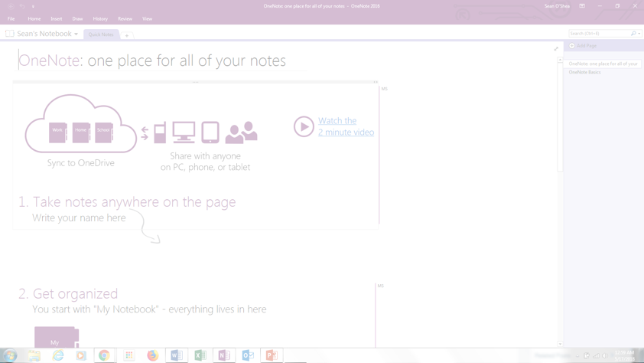This screenshot has height=363, width=644.
Task: Toggle full page view with expand arrows icon
Action: pyautogui.click(x=556, y=48)
